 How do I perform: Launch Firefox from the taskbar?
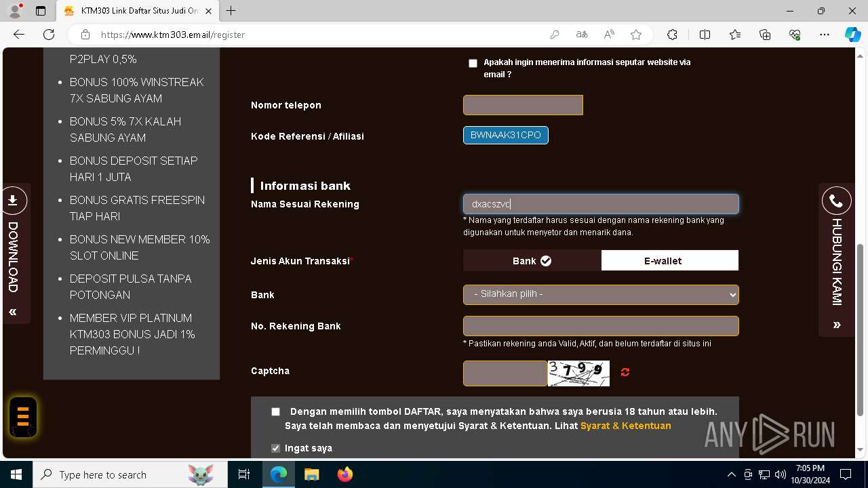point(344,474)
